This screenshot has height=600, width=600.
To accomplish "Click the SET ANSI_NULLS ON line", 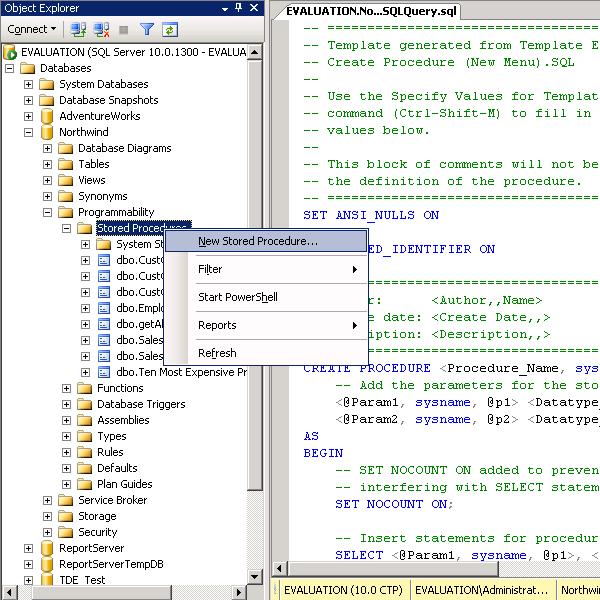I will coord(371,215).
